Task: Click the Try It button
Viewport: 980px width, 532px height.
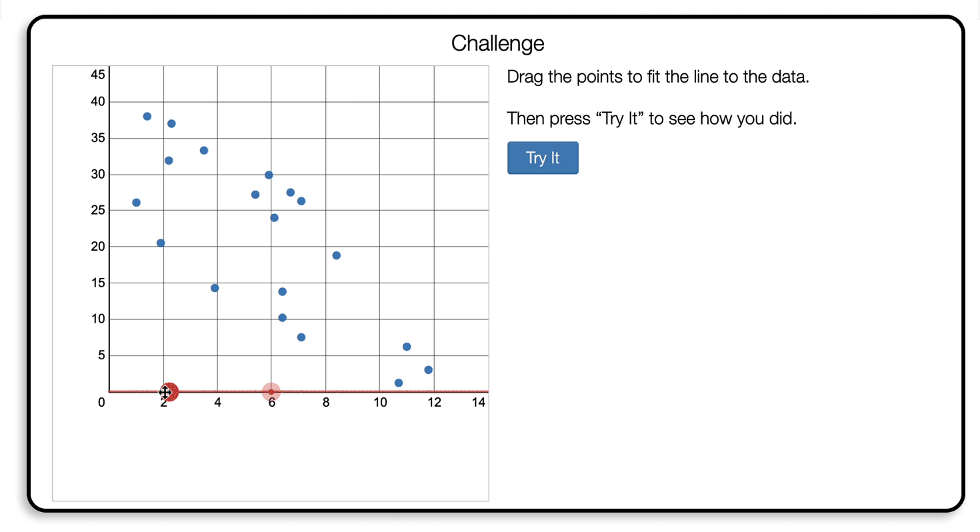Action: click(543, 158)
